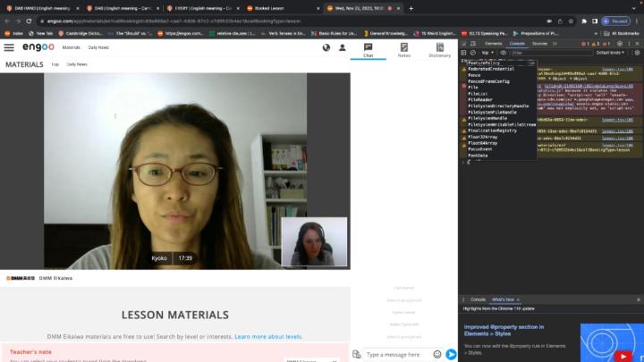Switch to the Notes panel tab
Image resolution: width=644 pixels, height=362 pixels.
pyautogui.click(x=403, y=50)
